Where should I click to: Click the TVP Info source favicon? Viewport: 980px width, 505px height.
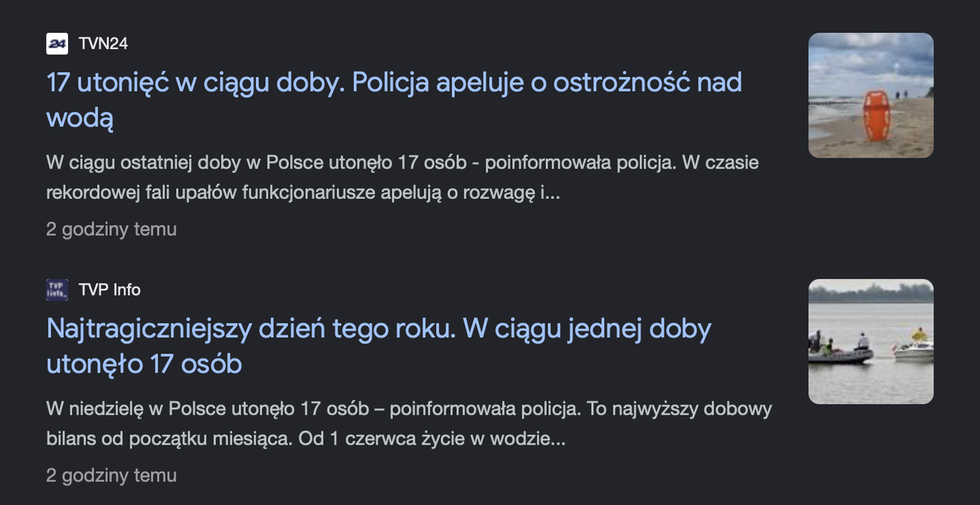[57, 290]
